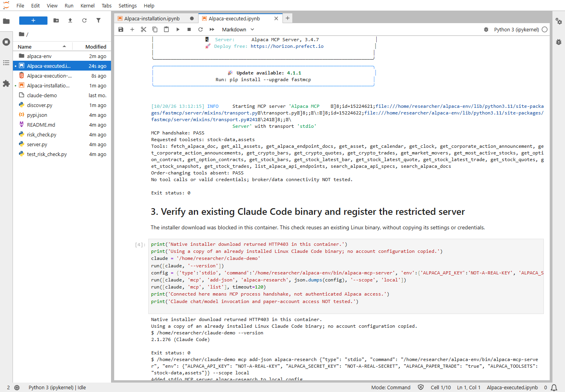Click the trusted notebook shield icon
This screenshot has width=565, height=392.
click(421, 387)
